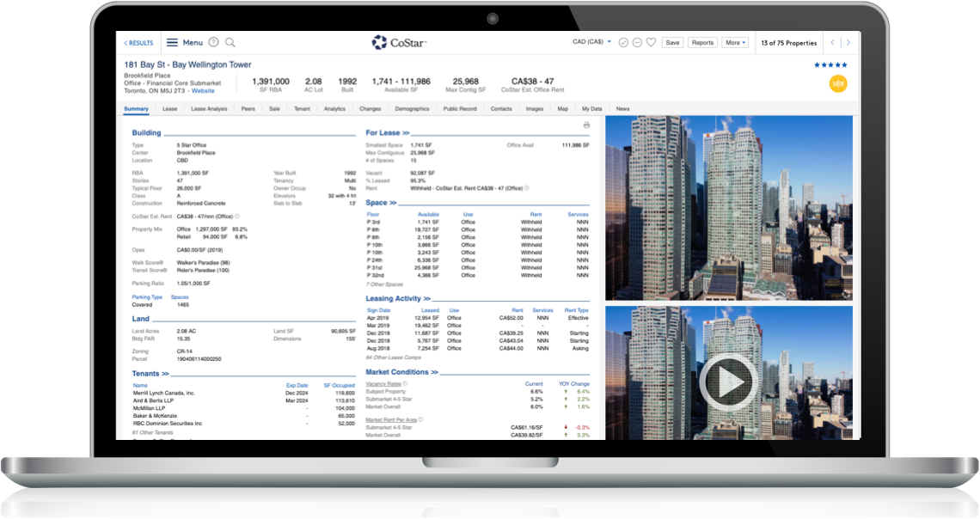The width and height of the screenshot is (980, 519).
Task: Expand the For Lease section
Action: point(388,133)
